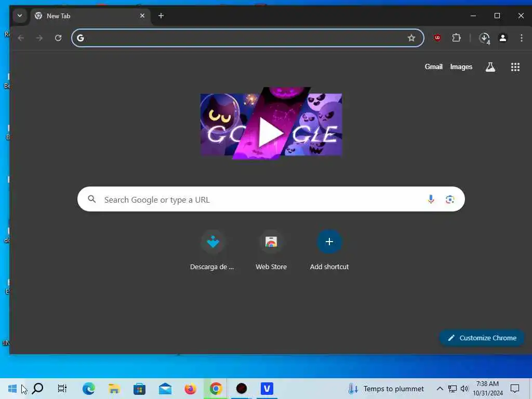This screenshot has height=399, width=532.
Task: Search by image with Google Lens
Action: pos(450,199)
